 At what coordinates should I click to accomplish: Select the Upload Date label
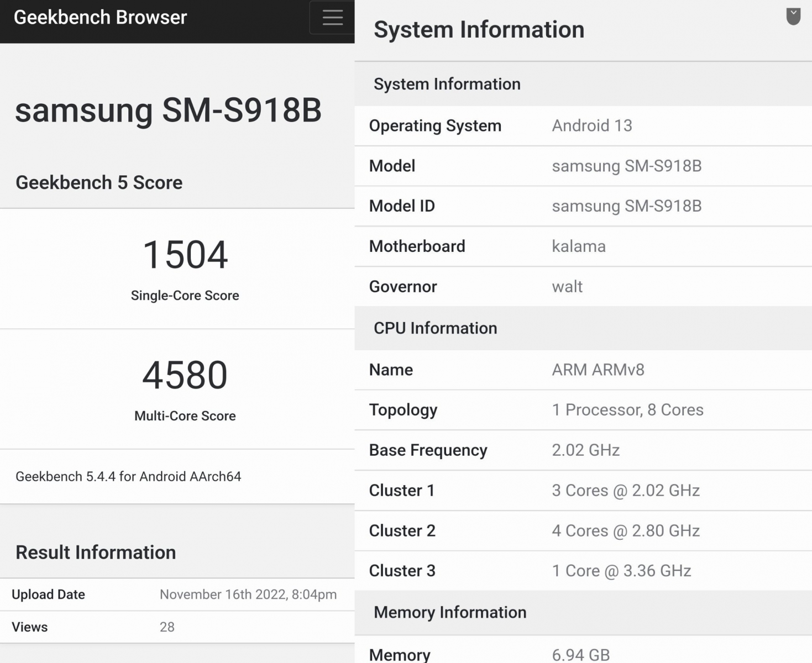(x=48, y=594)
